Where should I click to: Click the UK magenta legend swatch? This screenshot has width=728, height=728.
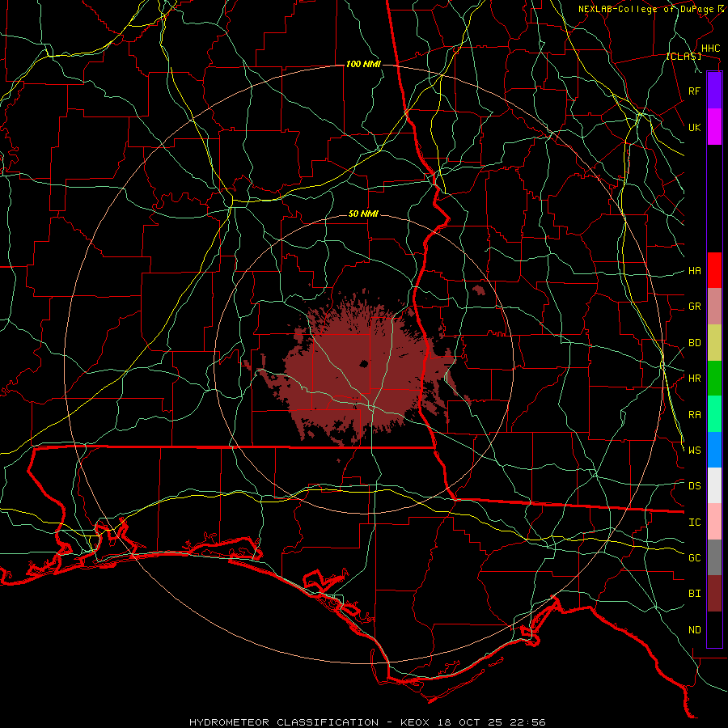(714, 127)
